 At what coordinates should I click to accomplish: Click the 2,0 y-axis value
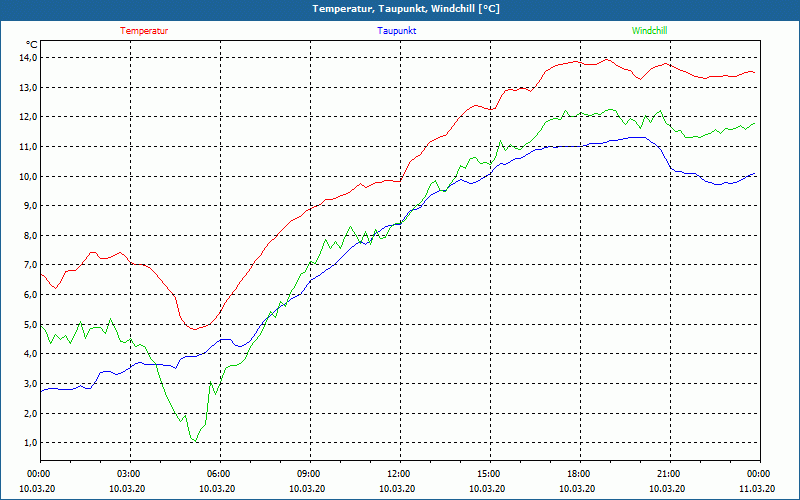[x=30, y=413]
